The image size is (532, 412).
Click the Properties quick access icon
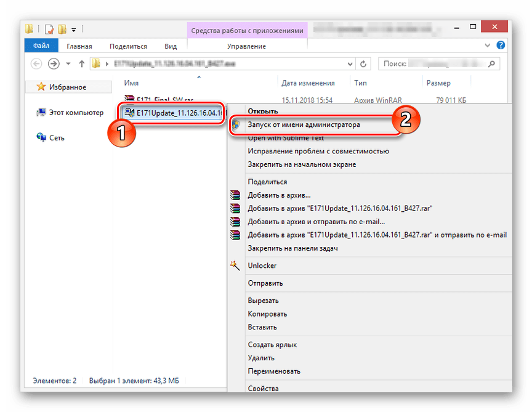49,30
